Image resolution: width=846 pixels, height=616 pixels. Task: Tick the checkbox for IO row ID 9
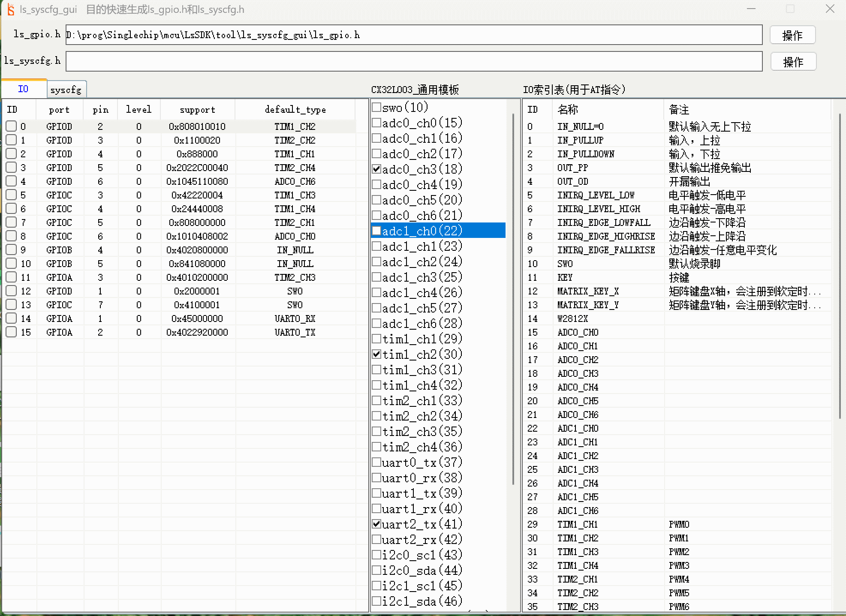[12, 249]
